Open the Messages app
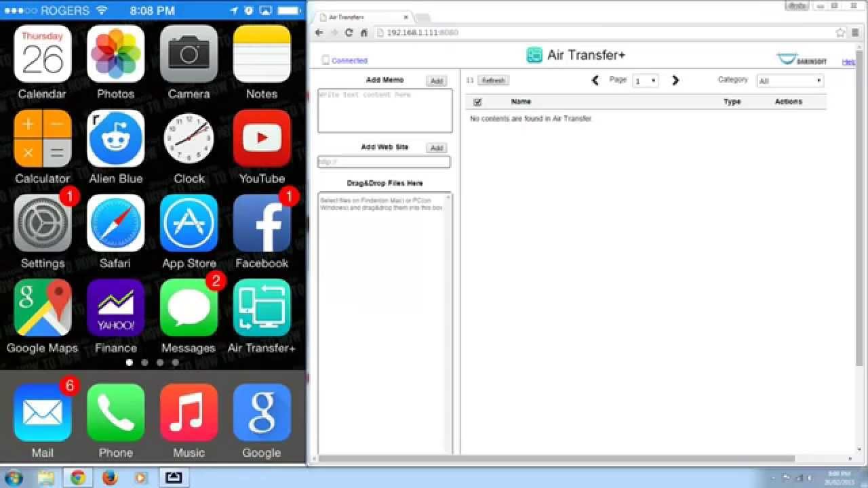This screenshot has height=488, width=868. coord(189,308)
